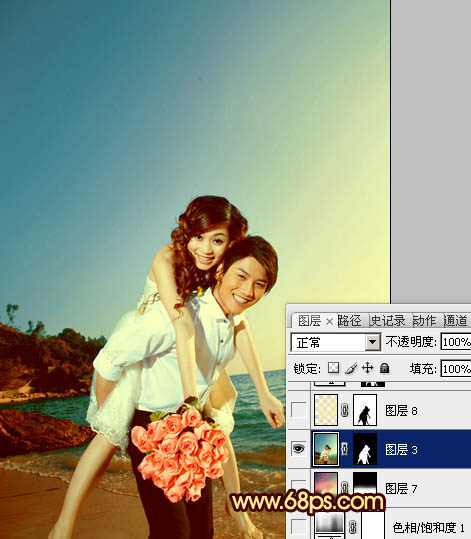
Task: Click the lock all padlock icon
Action: click(384, 368)
